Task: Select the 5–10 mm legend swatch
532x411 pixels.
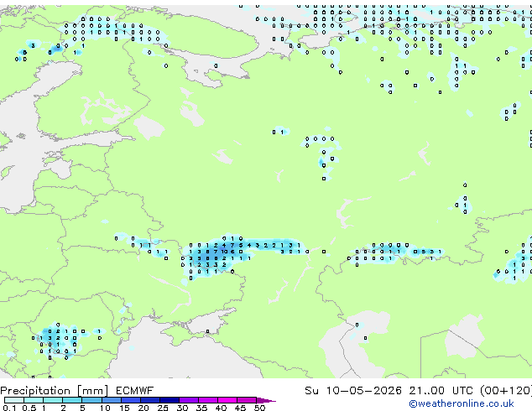Action: point(91,400)
